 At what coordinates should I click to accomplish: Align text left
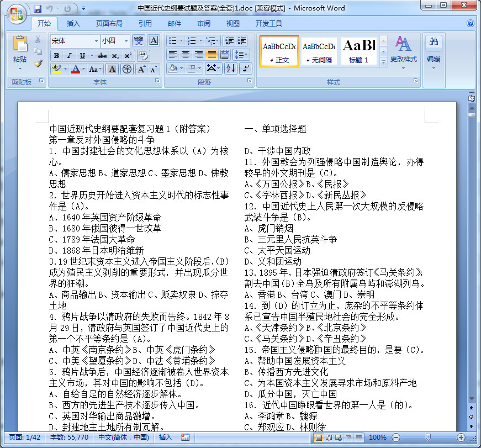pyautogui.click(x=173, y=55)
